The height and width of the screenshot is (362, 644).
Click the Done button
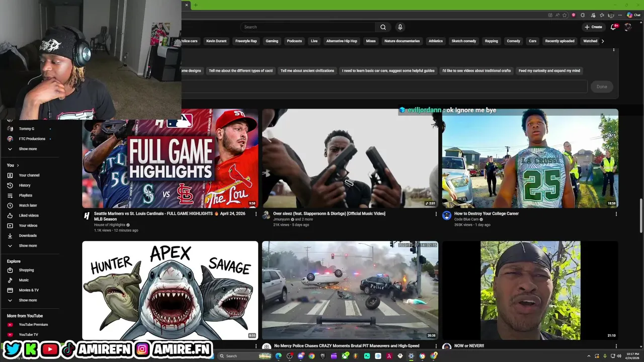coord(602,86)
